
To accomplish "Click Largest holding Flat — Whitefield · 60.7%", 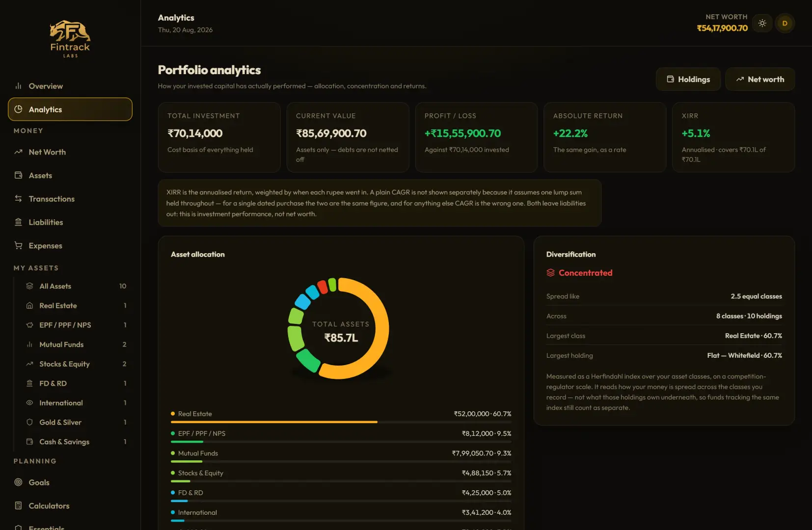I will coord(745,356).
